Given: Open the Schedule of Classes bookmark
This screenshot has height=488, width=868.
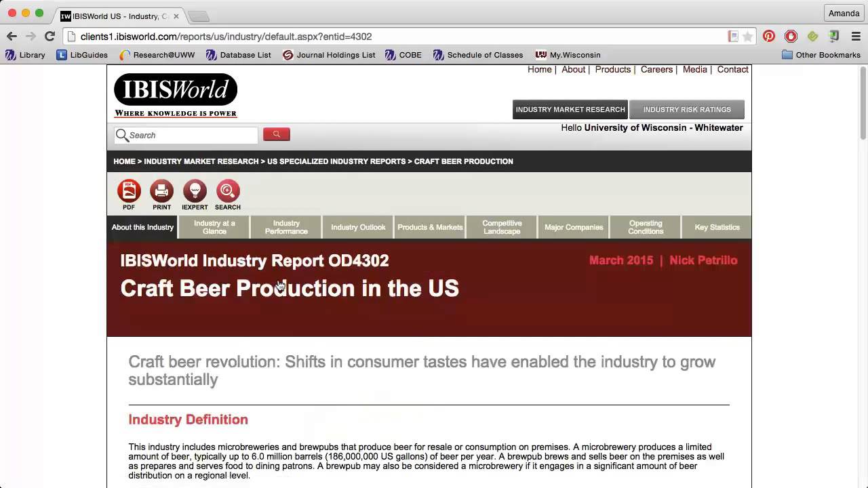Looking at the screenshot, I should click(478, 55).
